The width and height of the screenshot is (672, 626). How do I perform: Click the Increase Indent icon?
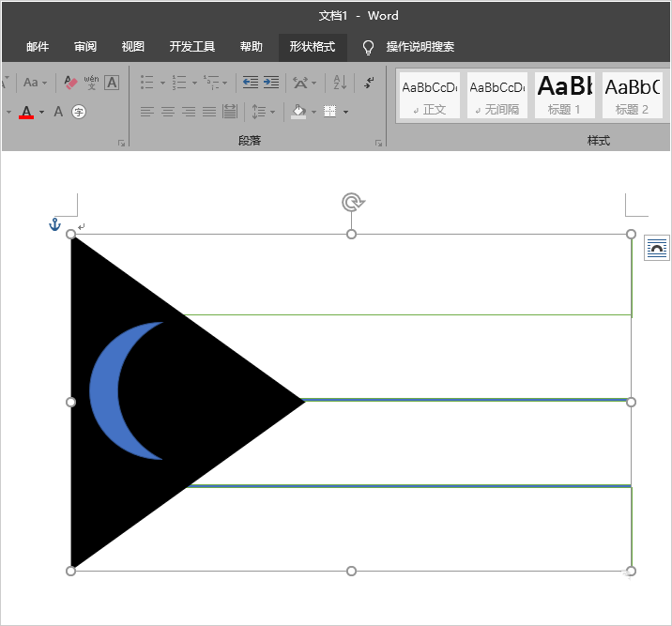pos(271,83)
